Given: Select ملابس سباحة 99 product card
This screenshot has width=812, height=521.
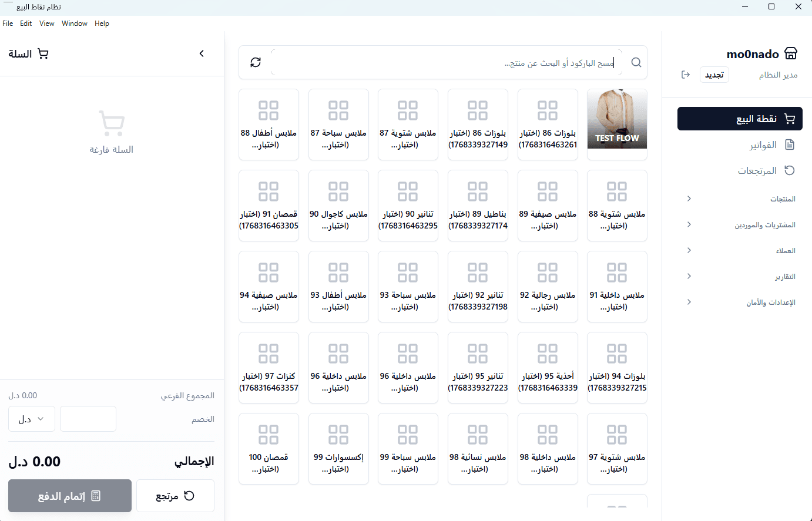Looking at the screenshot, I should tap(408, 449).
